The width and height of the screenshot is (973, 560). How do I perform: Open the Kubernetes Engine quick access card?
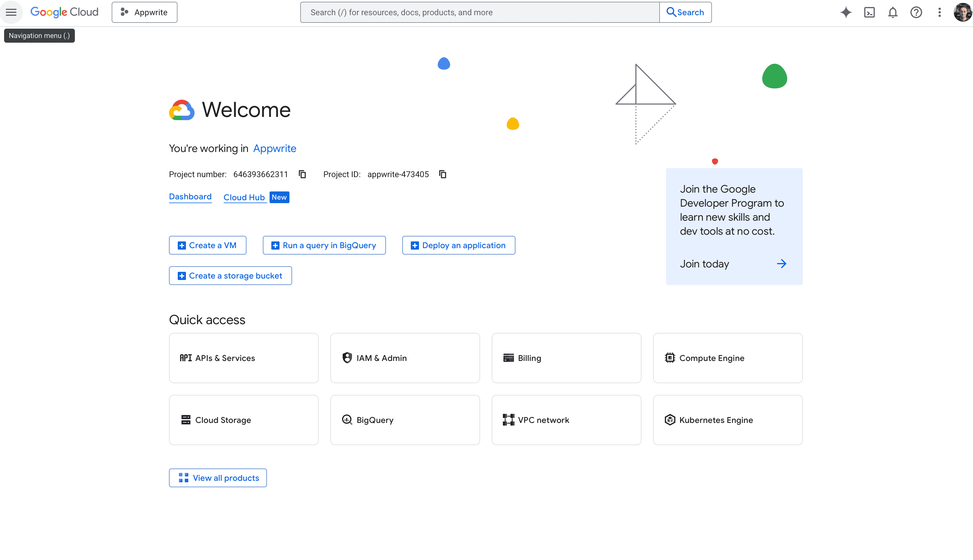[x=727, y=420]
